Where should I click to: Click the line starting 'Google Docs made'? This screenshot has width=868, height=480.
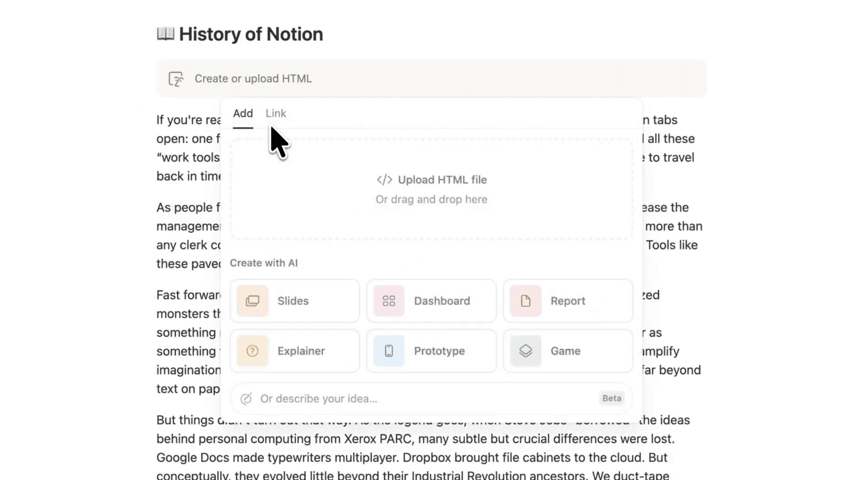coord(412,458)
